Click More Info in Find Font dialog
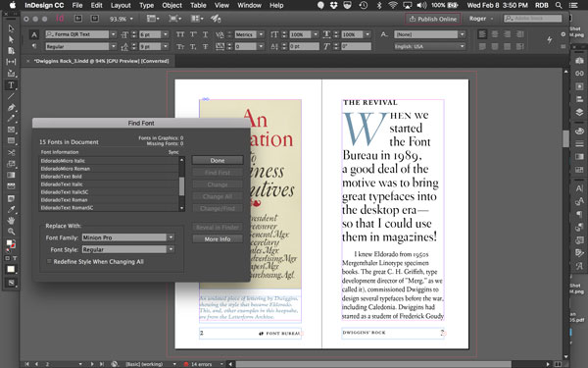The image size is (588, 368). pos(218,239)
